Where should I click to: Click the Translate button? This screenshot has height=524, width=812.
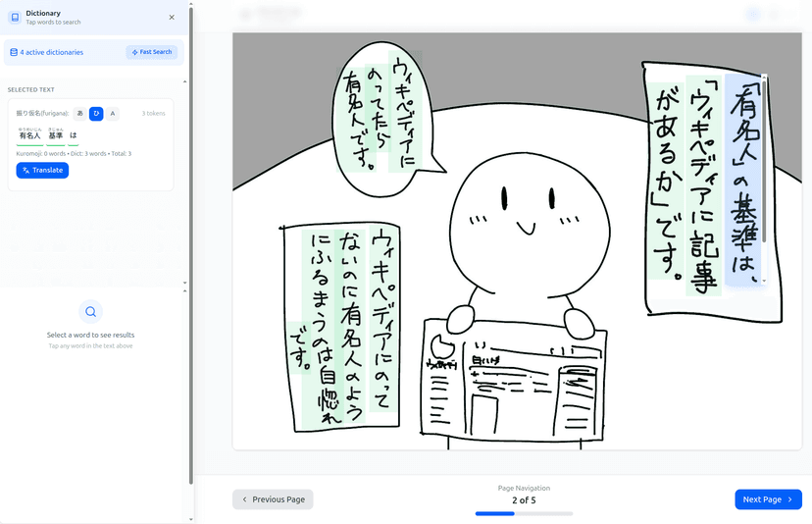[42, 170]
